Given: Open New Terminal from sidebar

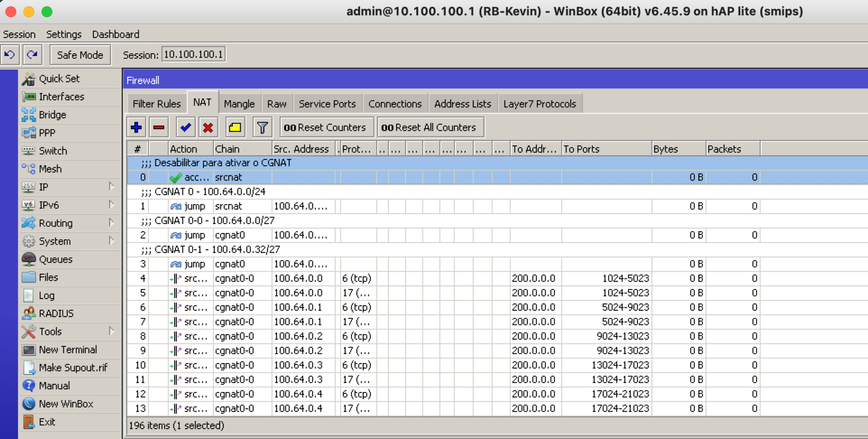Looking at the screenshot, I should point(67,350).
